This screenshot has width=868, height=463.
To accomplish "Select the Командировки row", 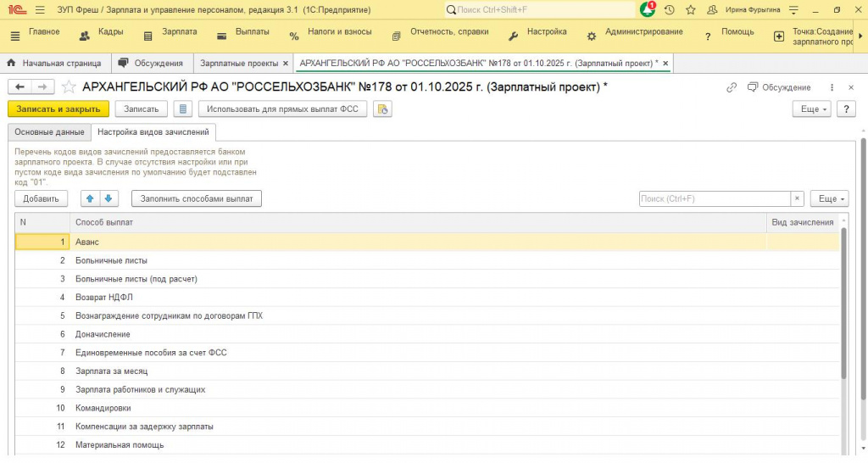I will 427,408.
